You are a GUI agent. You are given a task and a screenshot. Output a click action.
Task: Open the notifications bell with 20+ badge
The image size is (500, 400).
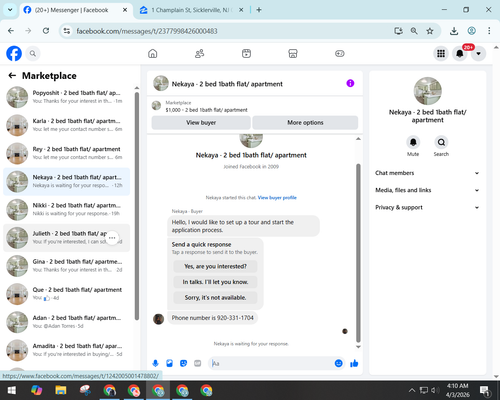pos(460,53)
